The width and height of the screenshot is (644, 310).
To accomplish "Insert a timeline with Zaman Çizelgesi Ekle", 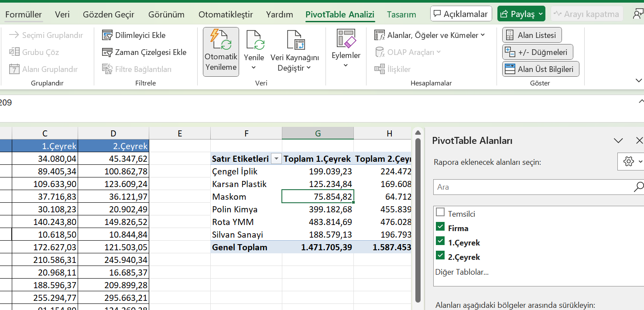I will coord(107,52).
